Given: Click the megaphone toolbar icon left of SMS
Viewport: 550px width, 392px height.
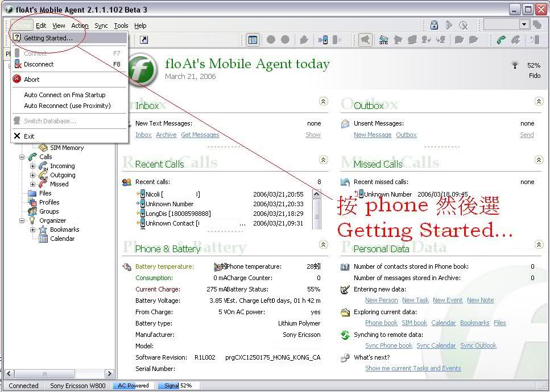Looking at the screenshot, I should click(x=365, y=40).
